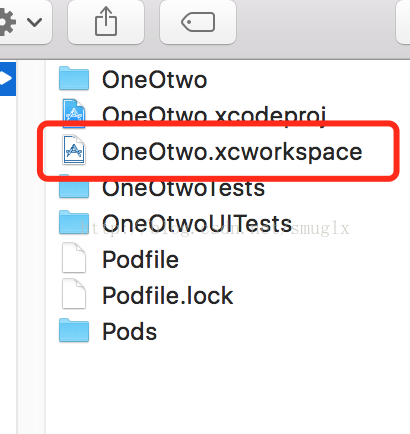The height and width of the screenshot is (434, 410).
Task: Select the OneOtwoUITests folder icon
Action: tap(74, 222)
